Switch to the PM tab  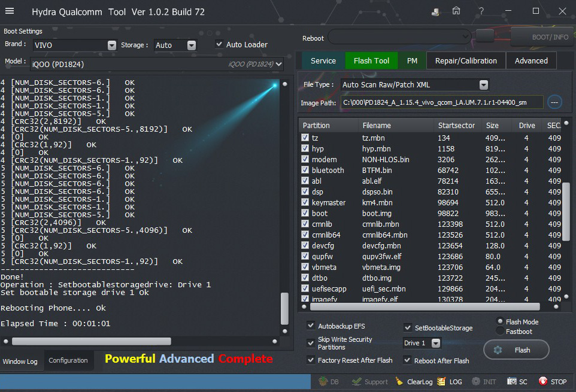[412, 60]
